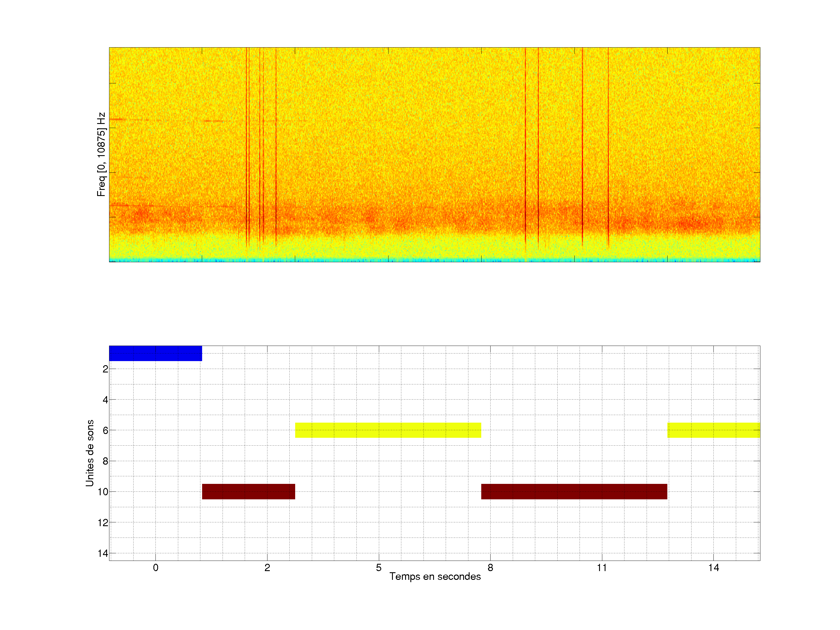Click the time-axis tick label 5
Screen dimensions: 840x630
[x=379, y=568]
